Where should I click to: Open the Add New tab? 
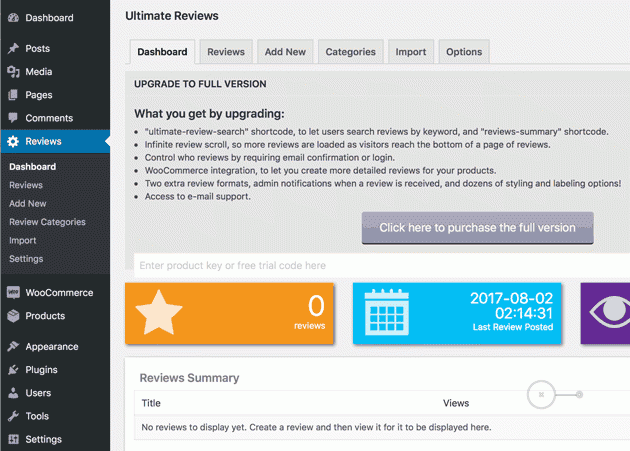pyautogui.click(x=285, y=52)
